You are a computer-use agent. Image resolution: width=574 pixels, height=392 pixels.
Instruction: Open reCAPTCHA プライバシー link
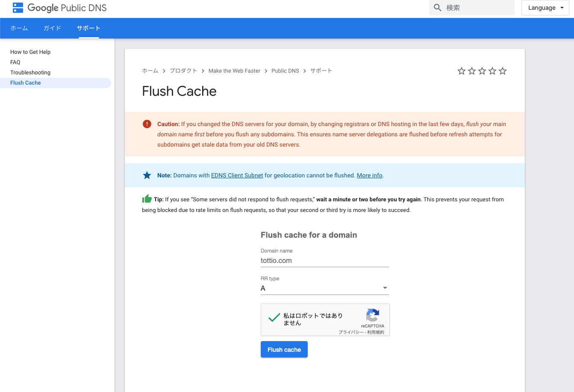(351, 332)
